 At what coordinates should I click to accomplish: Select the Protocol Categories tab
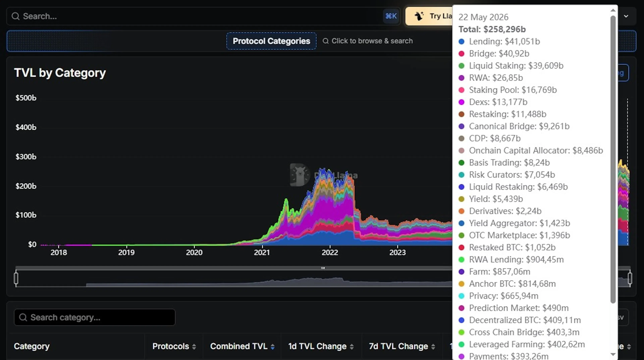[x=272, y=41]
